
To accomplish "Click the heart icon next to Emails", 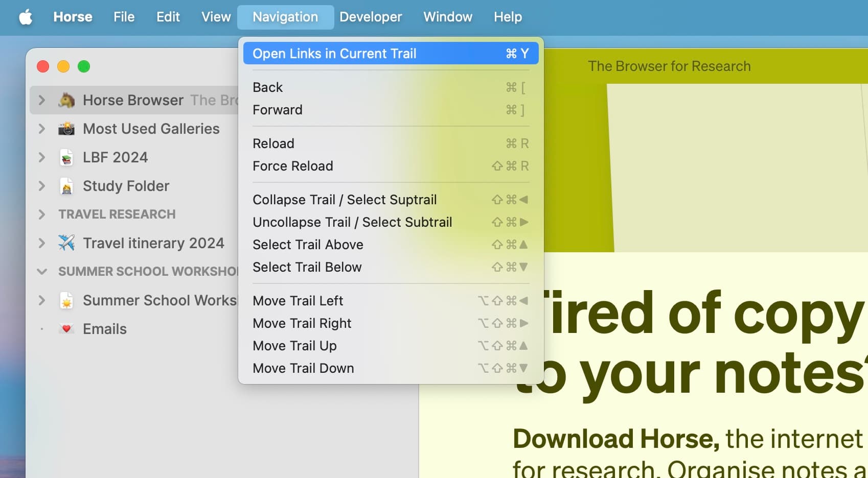I will (66, 329).
